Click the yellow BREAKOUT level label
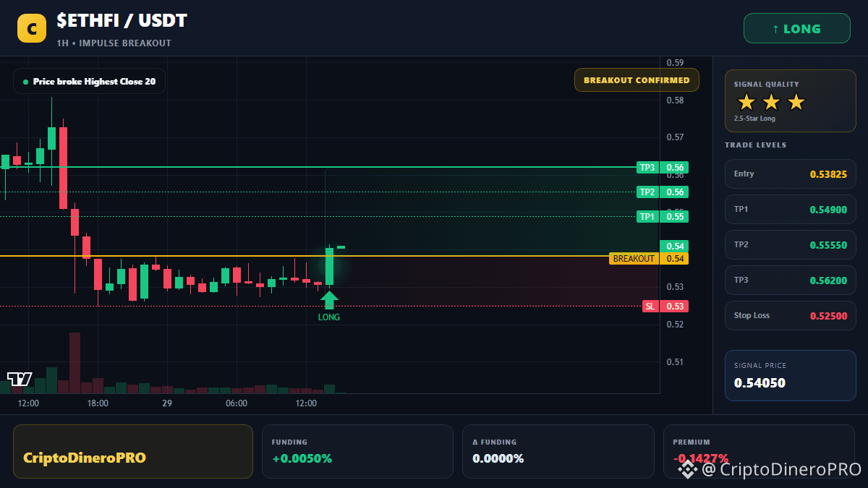Screen dimensions: 868x488 click(x=649, y=259)
